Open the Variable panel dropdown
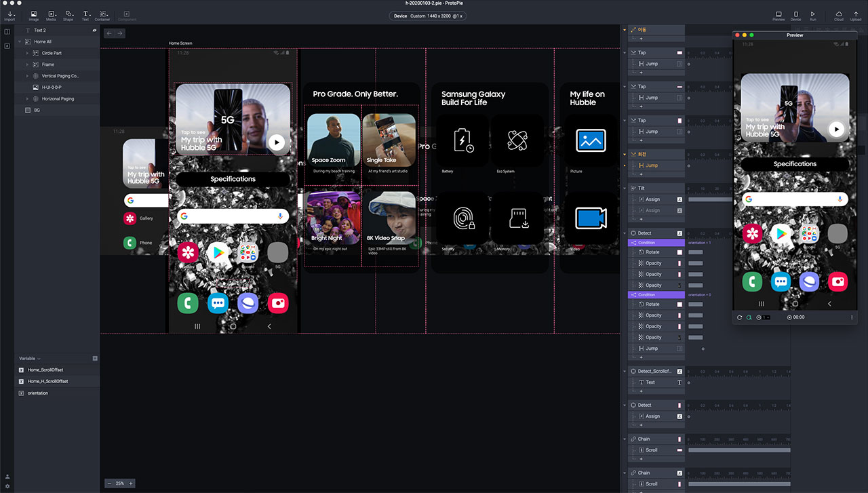This screenshot has width=868, height=493. [39, 359]
